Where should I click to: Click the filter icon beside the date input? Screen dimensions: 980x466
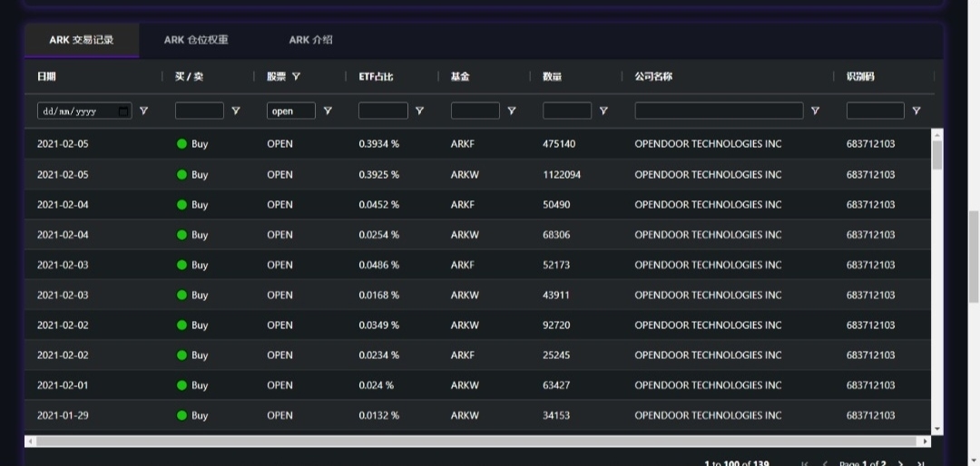pos(143,111)
